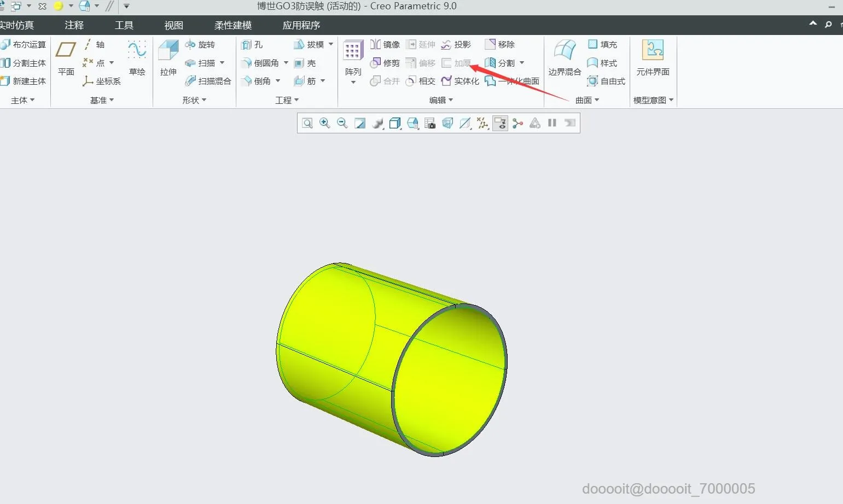The height and width of the screenshot is (504, 843).
Task: Open the view manager section-plane dropdown
Action: click(x=465, y=123)
